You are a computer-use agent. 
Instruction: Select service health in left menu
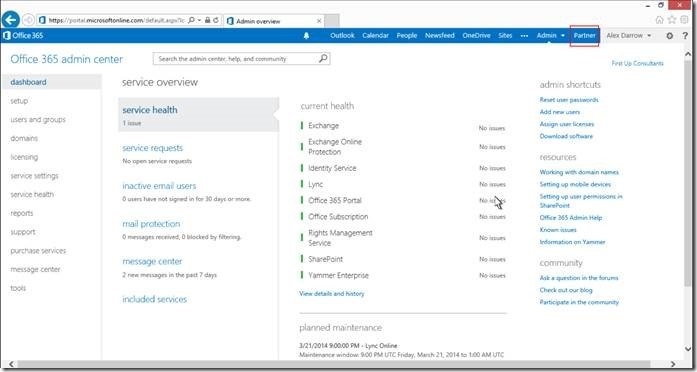point(32,195)
